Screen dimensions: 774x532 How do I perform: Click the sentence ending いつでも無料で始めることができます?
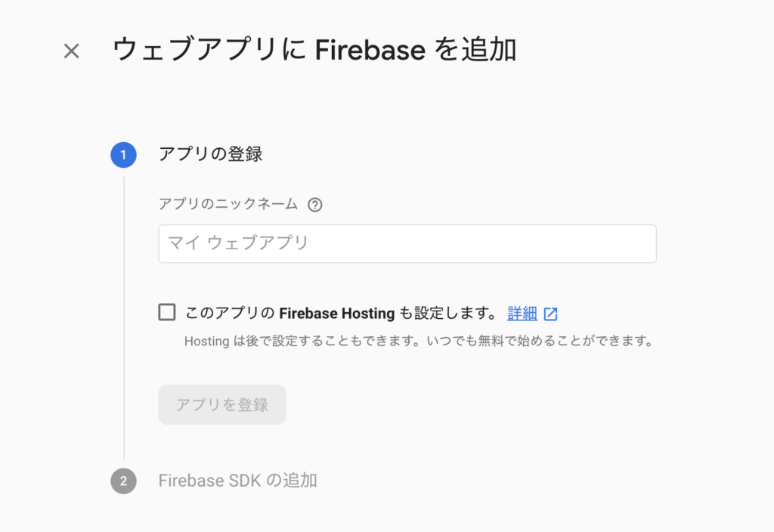click(540, 341)
